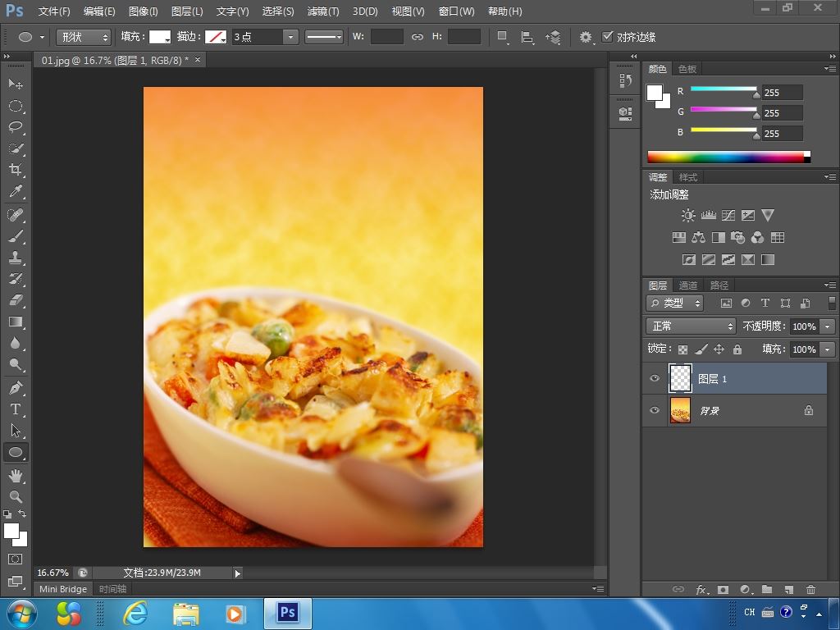This screenshot has height=630, width=840.
Task: Select the Lasso tool
Action: [x=16, y=127]
